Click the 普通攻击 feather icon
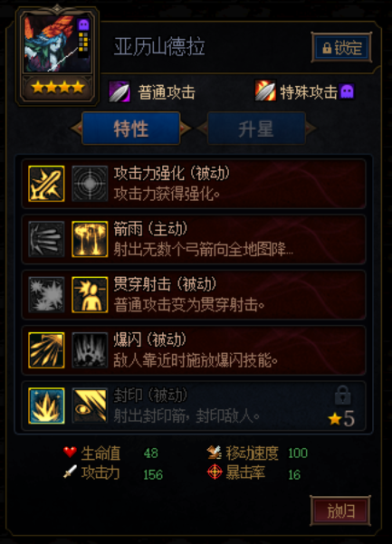Image resolution: width=392 pixels, height=544 pixels. pos(120,91)
